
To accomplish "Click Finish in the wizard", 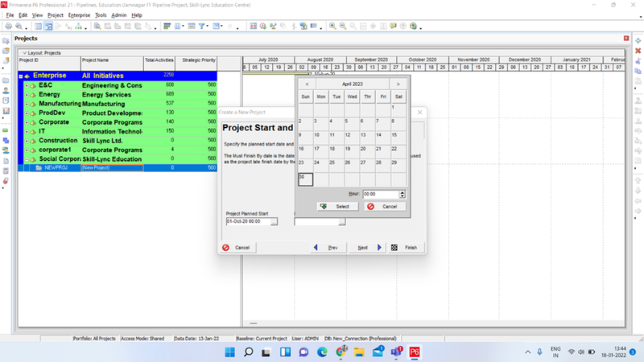I will [405, 248].
